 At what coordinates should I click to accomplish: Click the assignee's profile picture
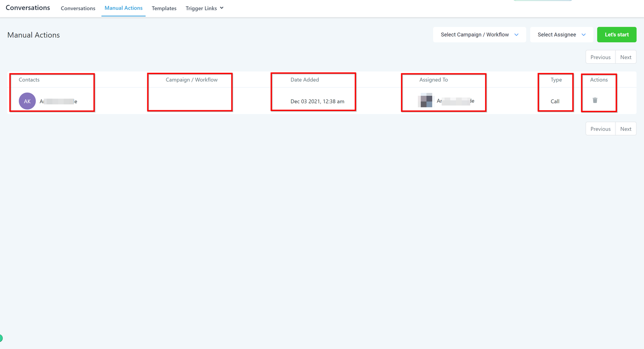pos(426,101)
